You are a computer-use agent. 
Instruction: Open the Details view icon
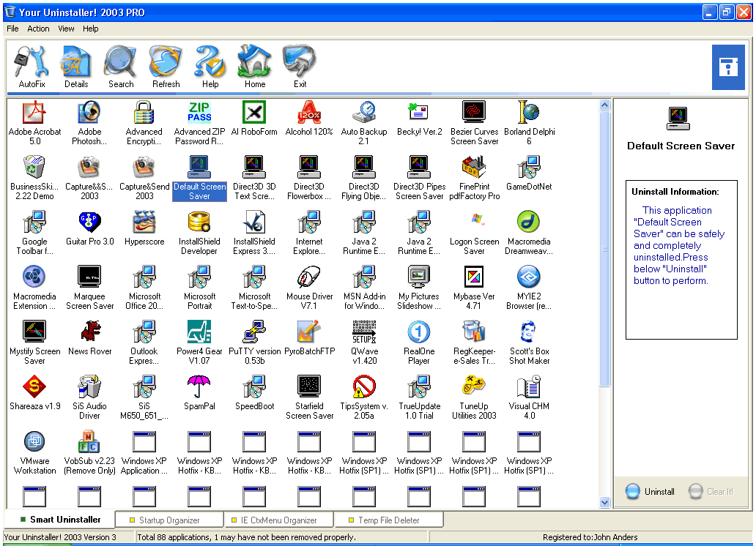point(76,66)
